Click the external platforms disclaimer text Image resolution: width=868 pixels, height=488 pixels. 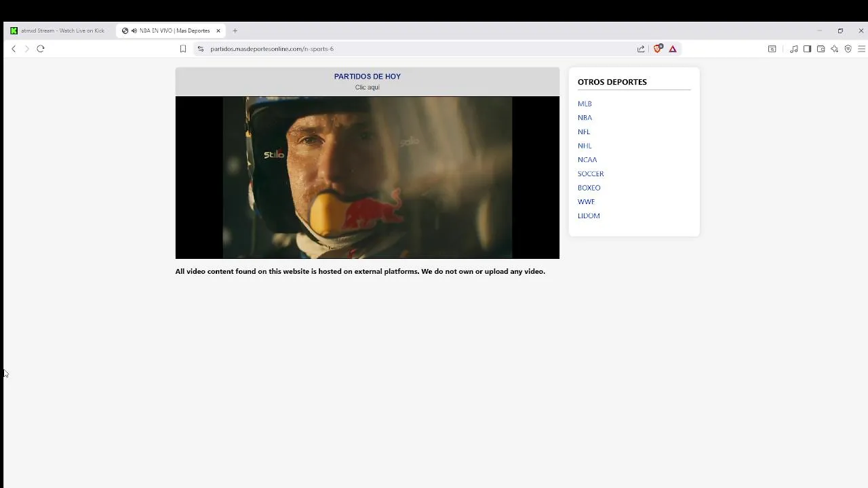tap(360, 271)
